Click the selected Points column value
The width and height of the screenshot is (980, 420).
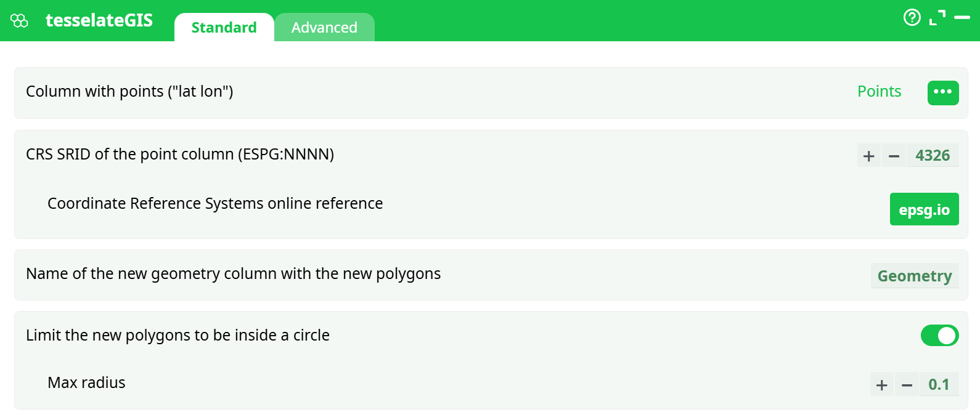tap(879, 92)
